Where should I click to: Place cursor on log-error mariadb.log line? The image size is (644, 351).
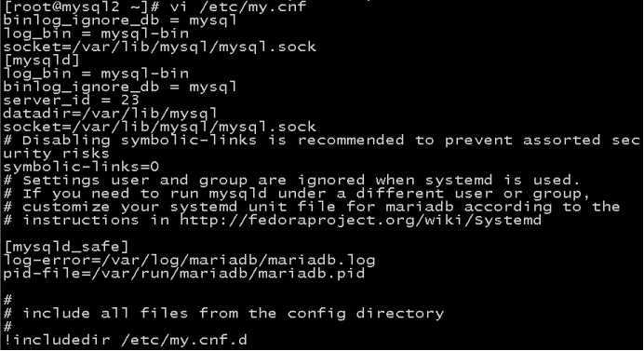click(x=189, y=261)
